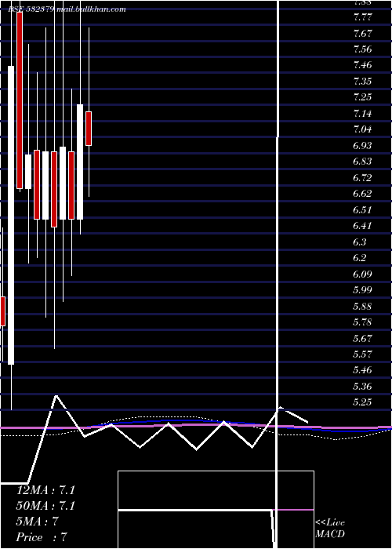The height and width of the screenshot is (549, 392).
Task: Click the pink MACD signal line in lower box
Action: [x=292, y=510]
